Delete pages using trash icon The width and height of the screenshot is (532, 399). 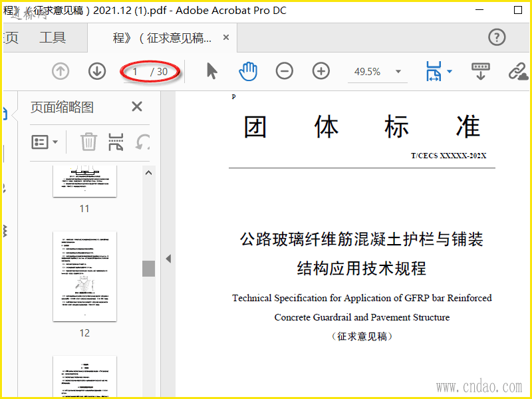click(x=88, y=142)
